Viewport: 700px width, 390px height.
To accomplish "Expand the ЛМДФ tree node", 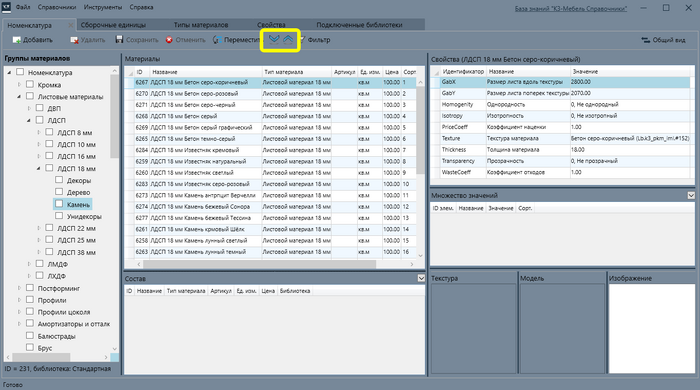I will click(x=29, y=264).
